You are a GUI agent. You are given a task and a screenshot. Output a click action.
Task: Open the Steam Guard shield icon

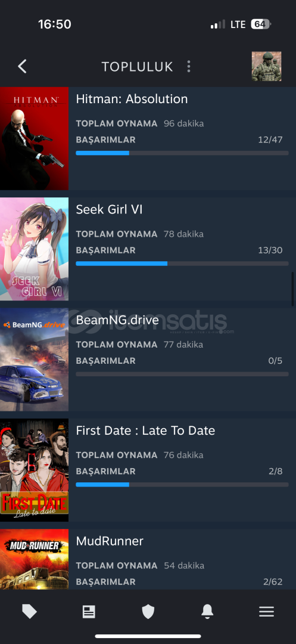click(148, 612)
